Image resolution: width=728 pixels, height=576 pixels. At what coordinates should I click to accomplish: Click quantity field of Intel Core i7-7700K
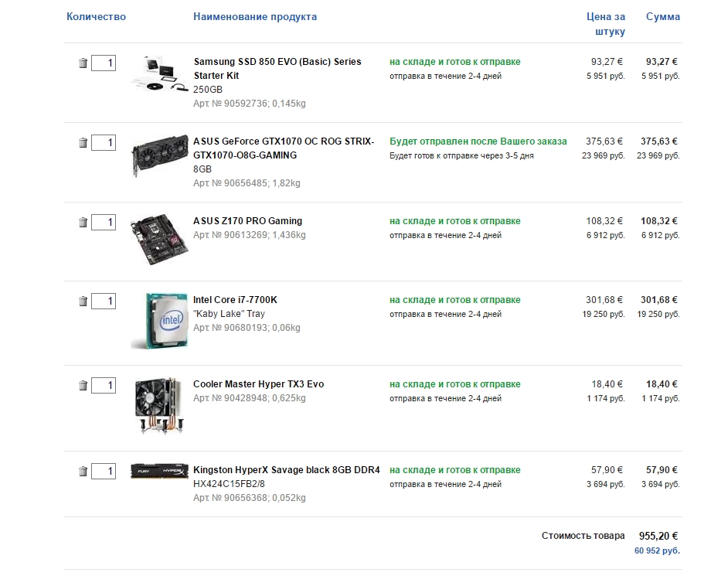[104, 301]
